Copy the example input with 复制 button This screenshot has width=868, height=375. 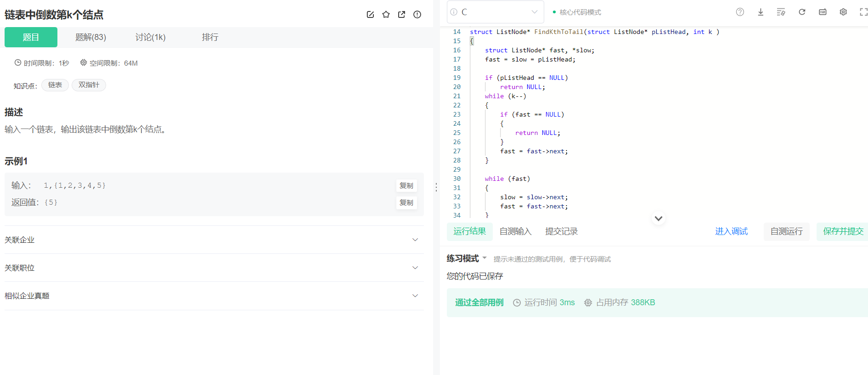tap(406, 185)
